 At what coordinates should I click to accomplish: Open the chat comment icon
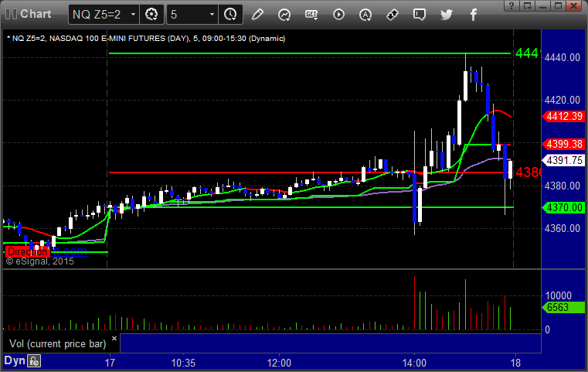tap(420, 15)
